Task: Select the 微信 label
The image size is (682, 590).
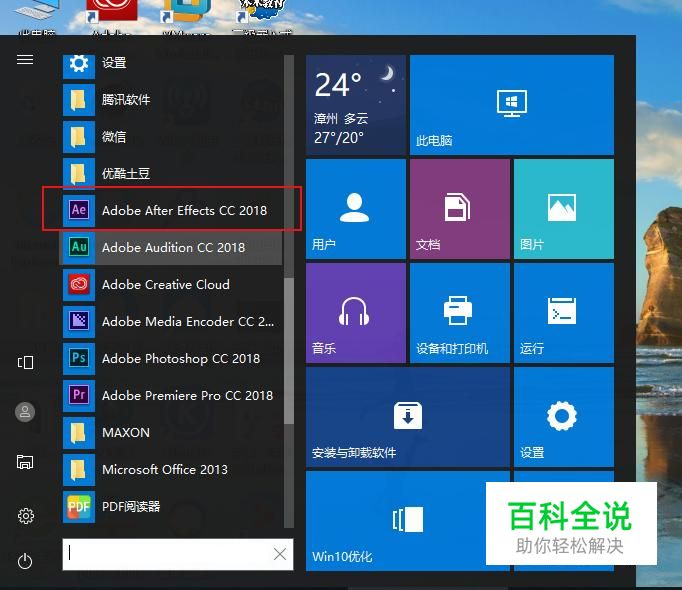Action: click(x=114, y=137)
